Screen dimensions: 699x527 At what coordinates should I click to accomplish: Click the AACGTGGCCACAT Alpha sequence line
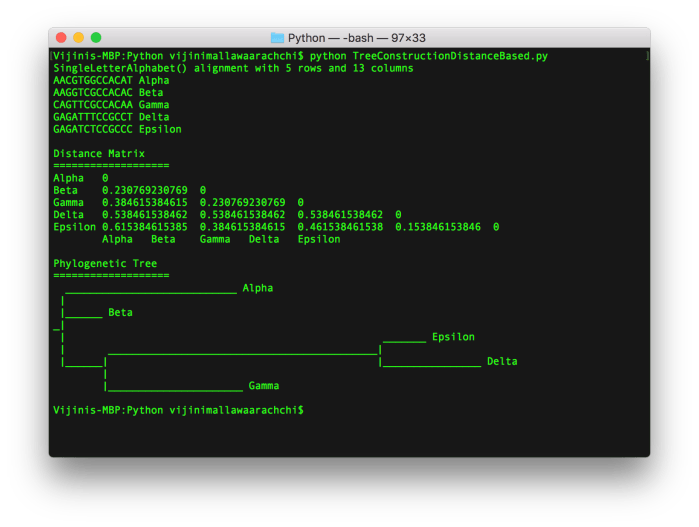(111, 80)
